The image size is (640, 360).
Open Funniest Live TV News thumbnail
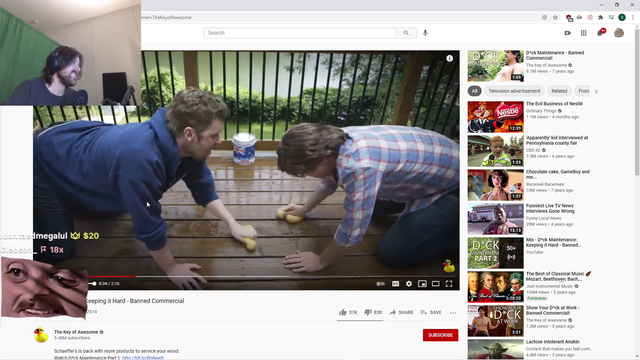pyautogui.click(x=496, y=219)
